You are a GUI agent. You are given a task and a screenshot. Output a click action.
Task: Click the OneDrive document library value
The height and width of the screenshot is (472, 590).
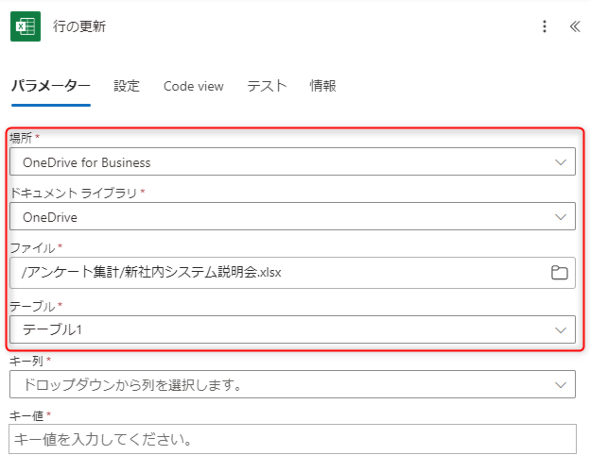292,216
